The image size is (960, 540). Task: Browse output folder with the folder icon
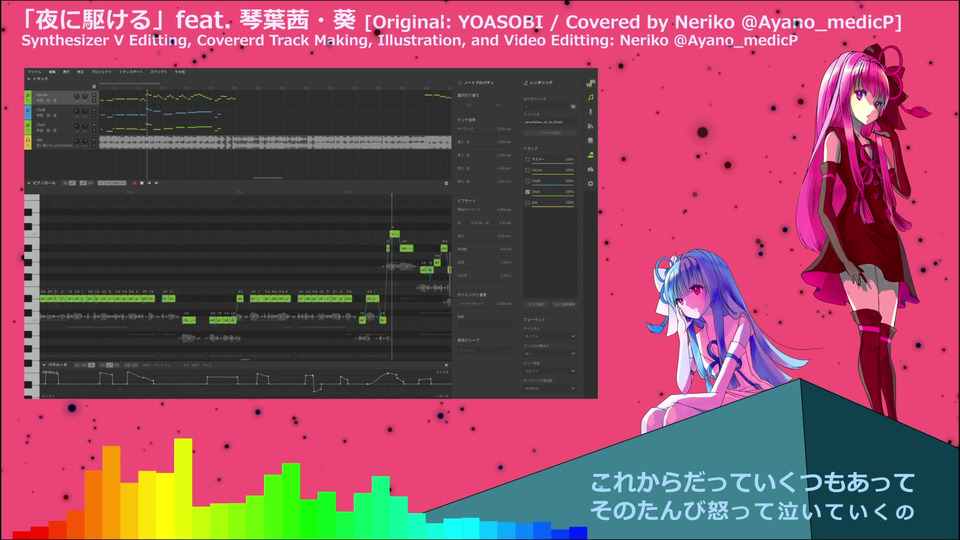coord(574,106)
